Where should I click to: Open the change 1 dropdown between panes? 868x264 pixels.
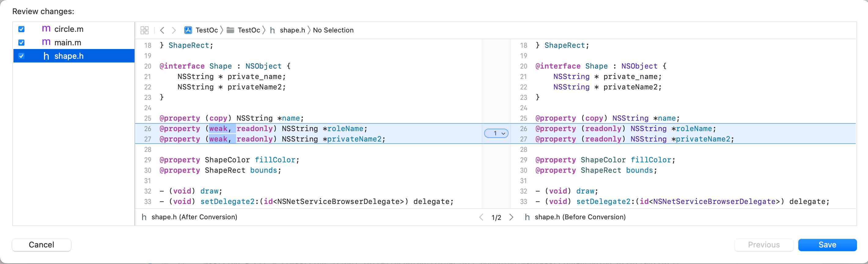[496, 133]
